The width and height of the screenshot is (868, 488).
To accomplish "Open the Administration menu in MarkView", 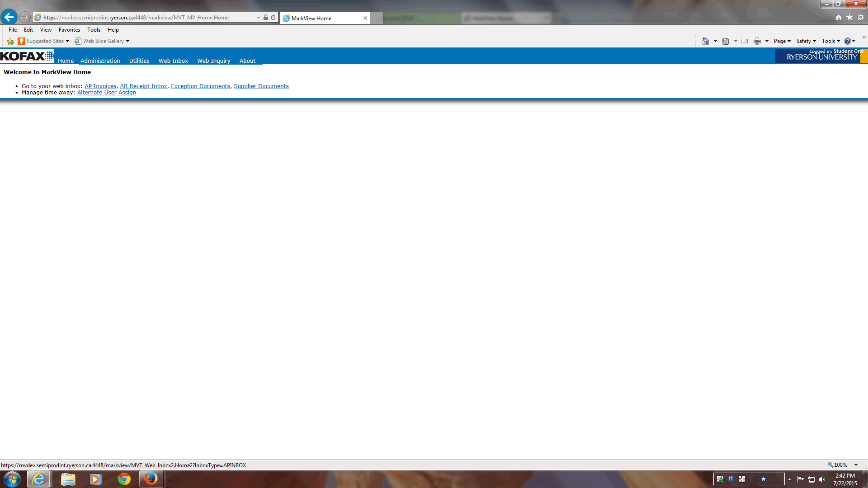I will point(100,61).
